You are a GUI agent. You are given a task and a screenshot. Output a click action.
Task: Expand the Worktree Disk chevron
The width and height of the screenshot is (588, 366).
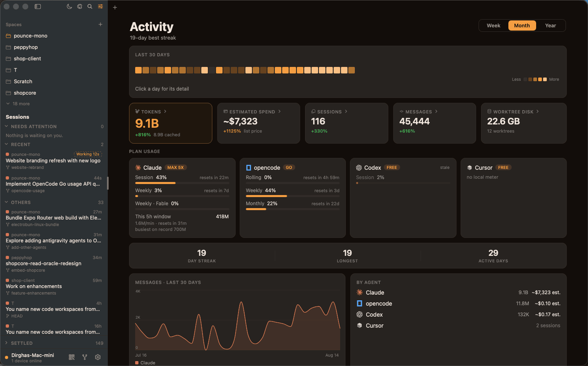tap(537, 111)
